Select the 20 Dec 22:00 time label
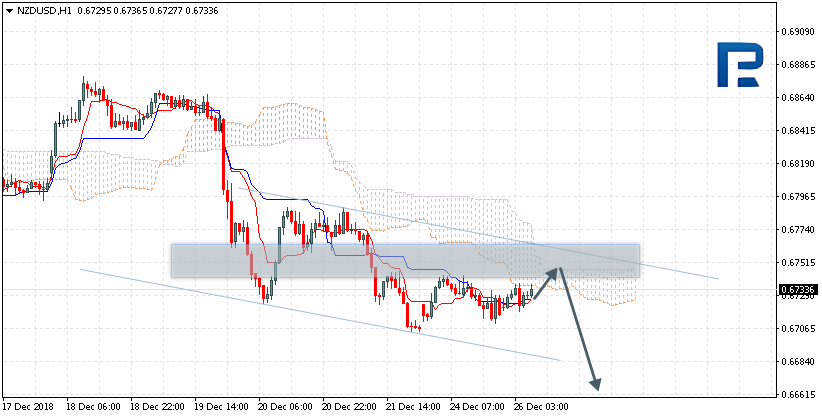 tap(349, 407)
